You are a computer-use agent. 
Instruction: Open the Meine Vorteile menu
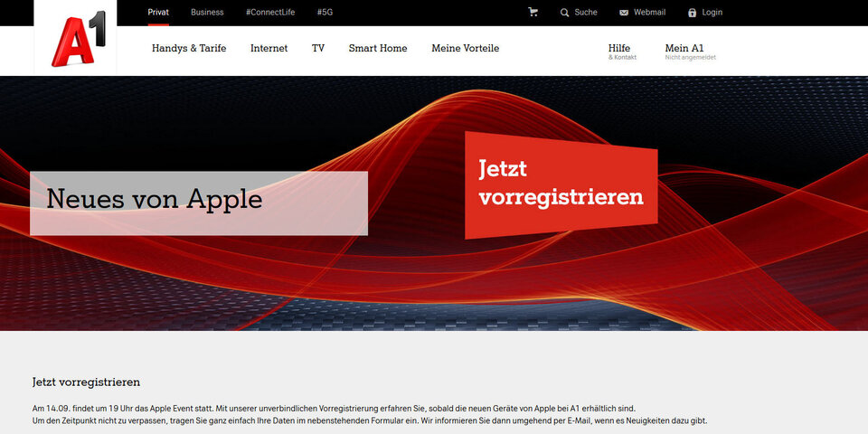tap(465, 48)
